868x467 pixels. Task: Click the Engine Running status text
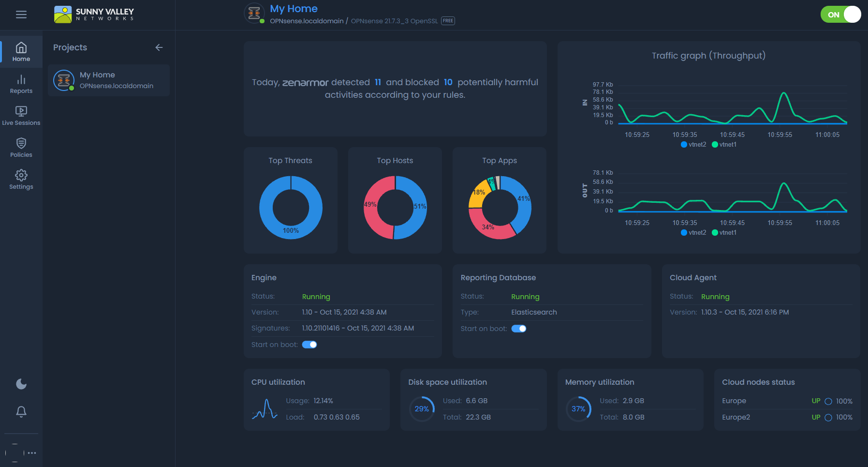click(316, 297)
